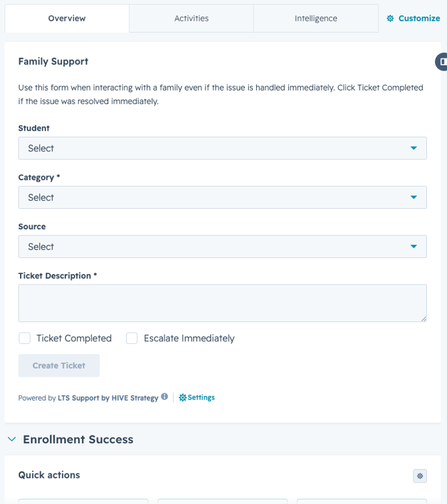Open the Source select dropdown

(223, 247)
